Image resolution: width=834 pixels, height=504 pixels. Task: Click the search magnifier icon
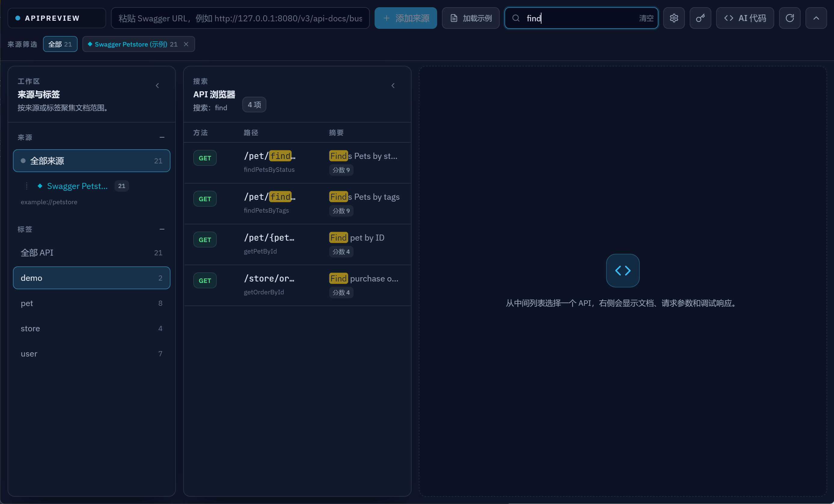(516, 18)
